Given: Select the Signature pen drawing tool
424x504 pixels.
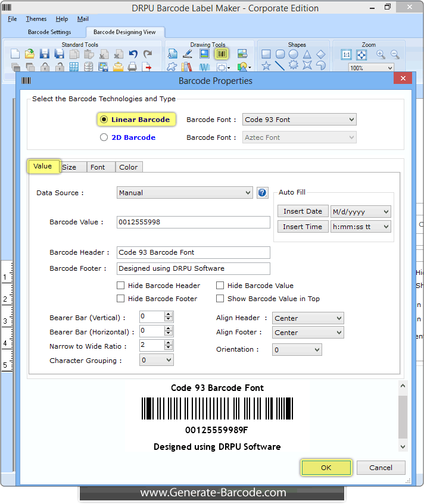Looking at the screenshot, I should click(x=188, y=54).
